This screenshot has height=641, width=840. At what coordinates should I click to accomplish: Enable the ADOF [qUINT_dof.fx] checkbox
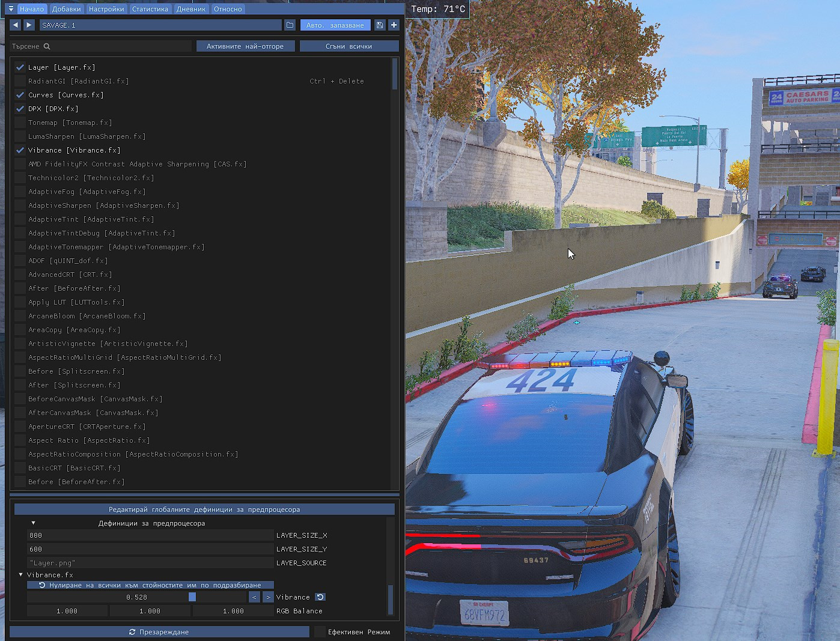point(20,261)
